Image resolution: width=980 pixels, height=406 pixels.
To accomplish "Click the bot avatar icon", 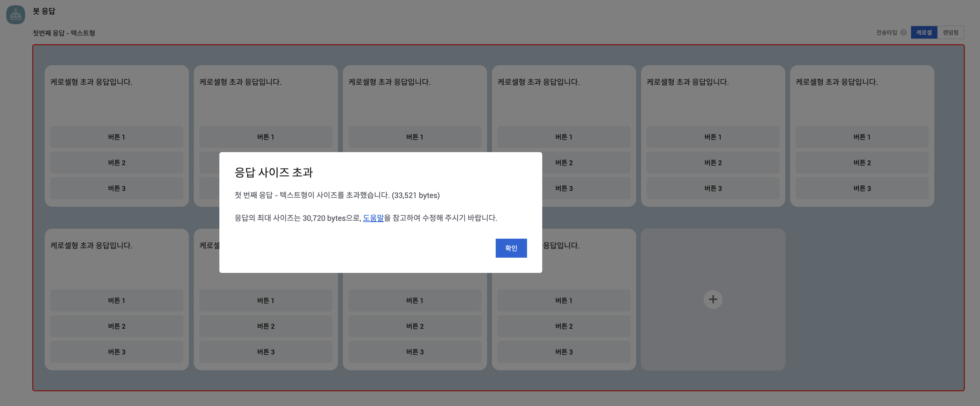I will click(16, 15).
